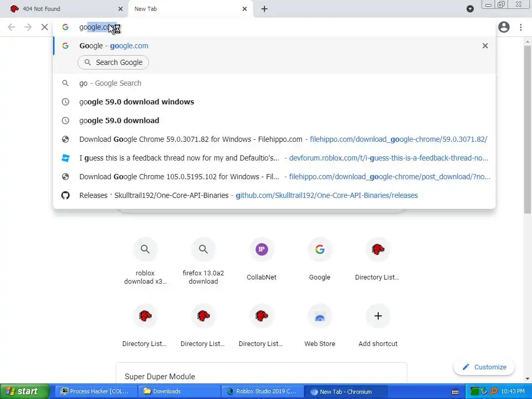The image size is (532, 399).
Task: Click magnifier icon beside 'go - Google Search'
Action: 65,83
